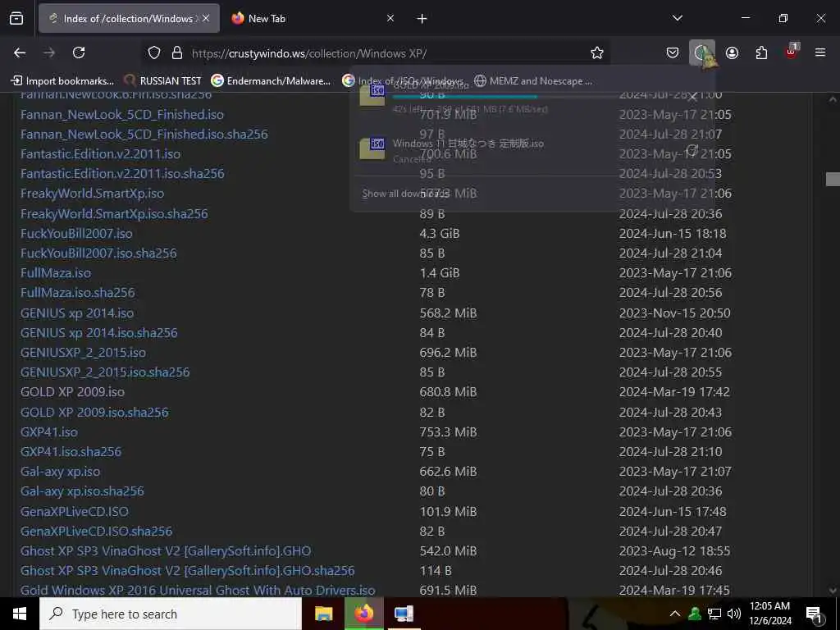Save page to Pocket
840x630 pixels.
pos(673,52)
